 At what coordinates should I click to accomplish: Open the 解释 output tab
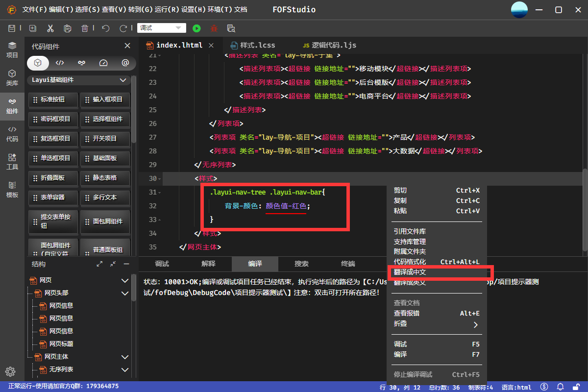tap(208, 264)
